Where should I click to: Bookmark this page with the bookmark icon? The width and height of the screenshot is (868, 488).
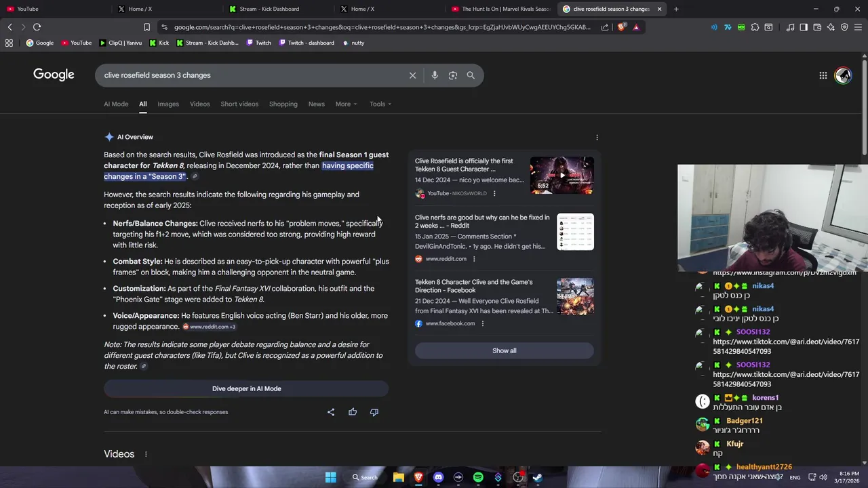[146, 27]
